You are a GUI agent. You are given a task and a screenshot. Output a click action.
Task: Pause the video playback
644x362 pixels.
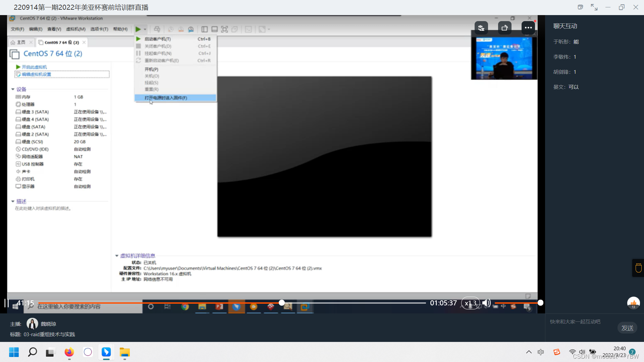click(x=6, y=303)
